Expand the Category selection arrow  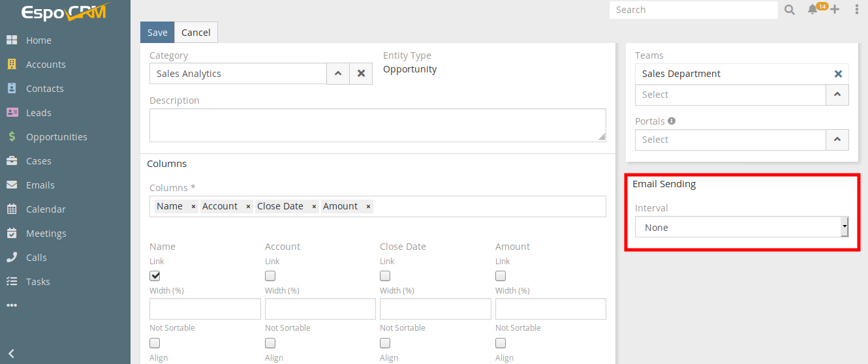(x=338, y=74)
